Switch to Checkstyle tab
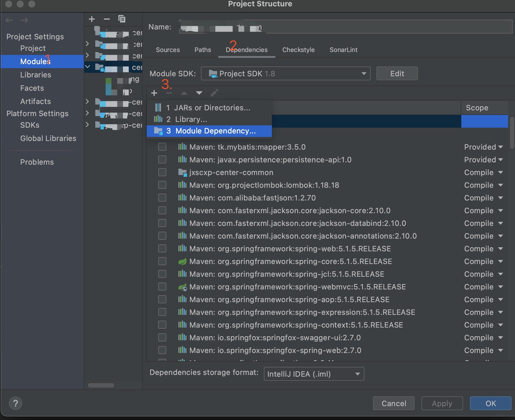The height and width of the screenshot is (420, 515). click(x=298, y=50)
